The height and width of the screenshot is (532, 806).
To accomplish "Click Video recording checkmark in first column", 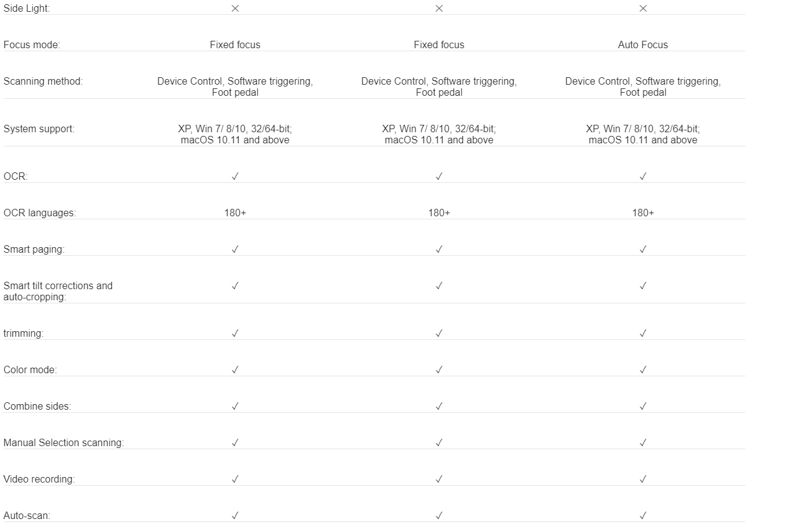I will (x=235, y=479).
